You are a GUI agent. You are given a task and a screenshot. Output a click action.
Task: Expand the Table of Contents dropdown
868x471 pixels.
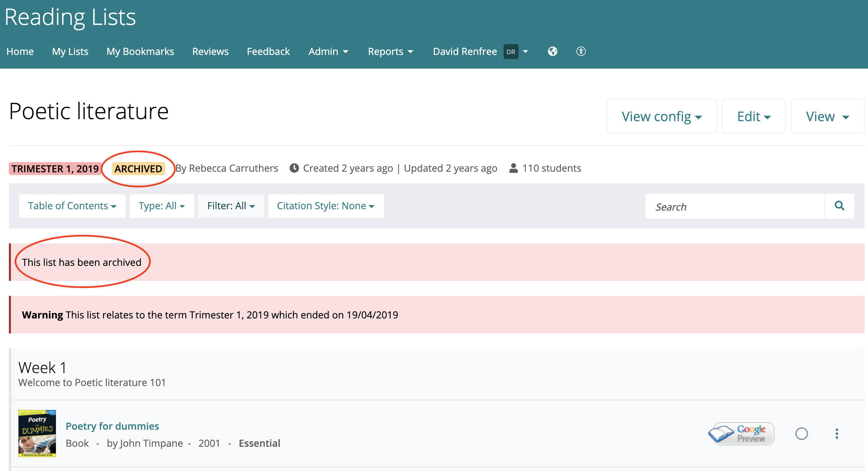pos(72,206)
